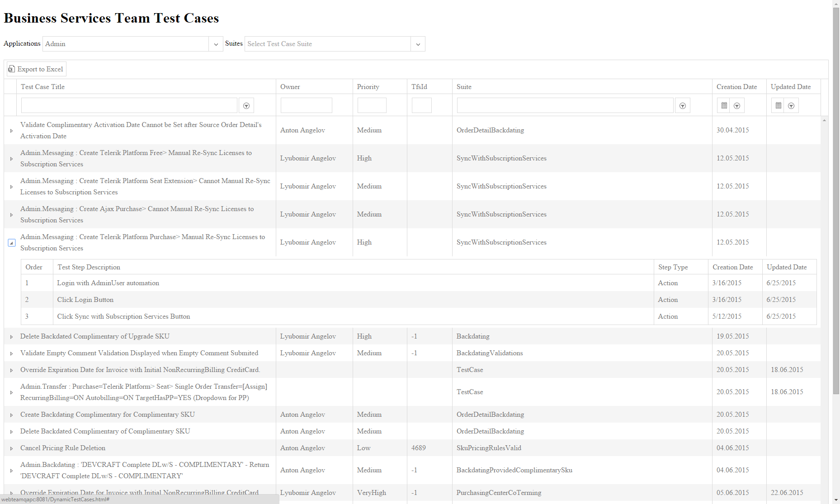
Task: Click the Test Case Title filter input
Action: [129, 106]
